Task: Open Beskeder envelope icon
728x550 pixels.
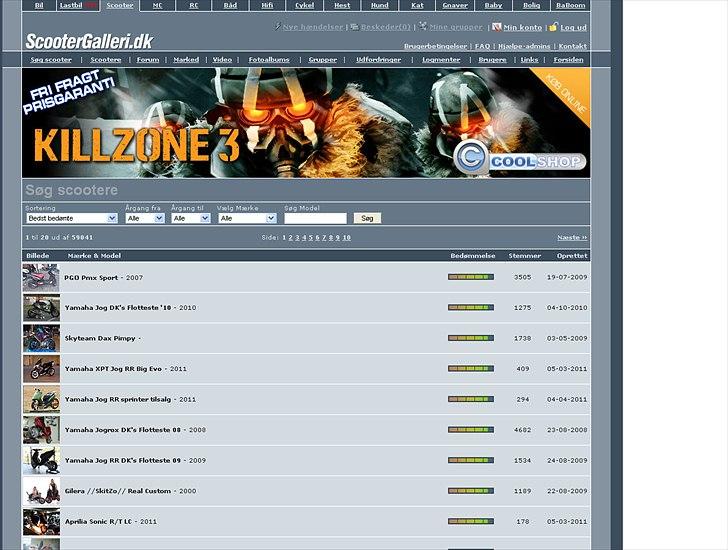Action: point(352,27)
